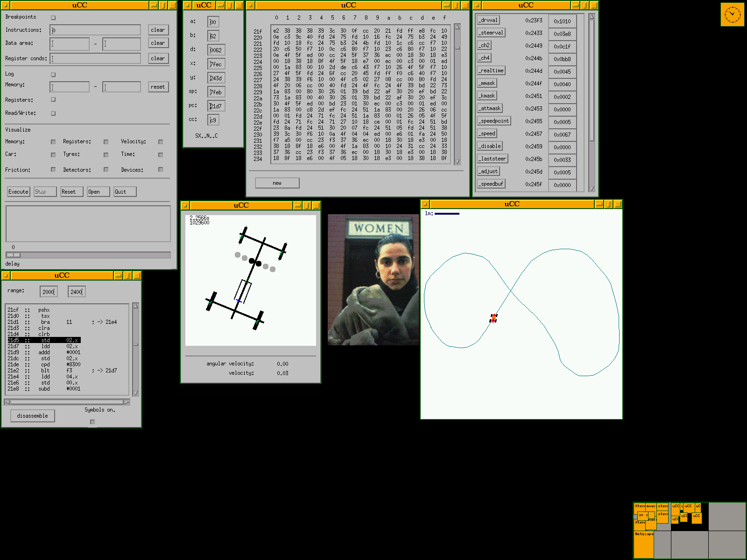The image size is (747, 560).
Task: Toggle the Symbols on checkbox
Action: coord(92,422)
